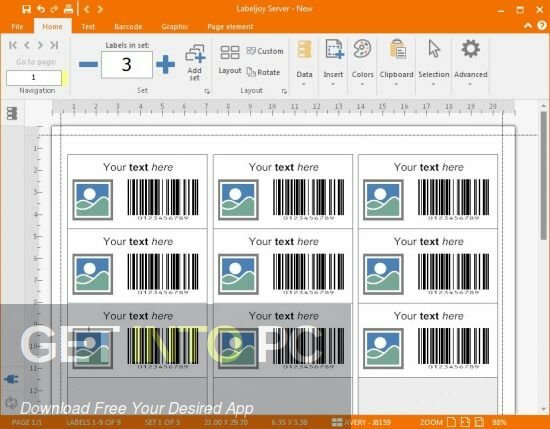
Task: Open the Clipboard dropdown
Action: tap(396, 63)
